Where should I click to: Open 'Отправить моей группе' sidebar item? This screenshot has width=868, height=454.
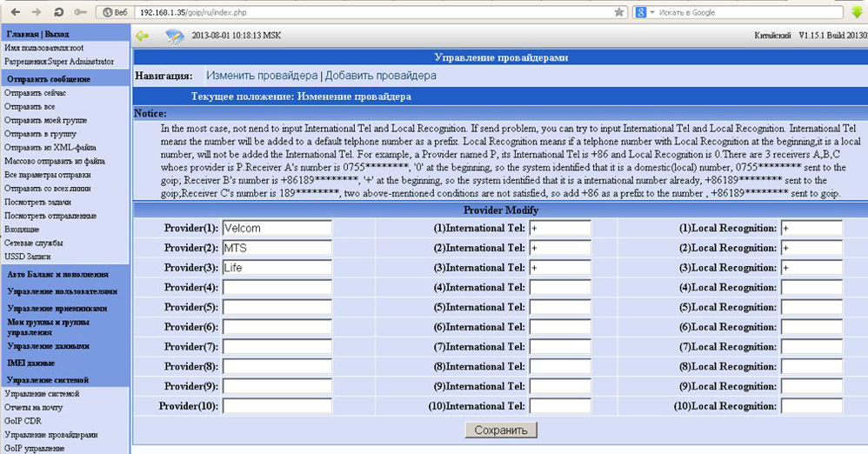coord(45,120)
